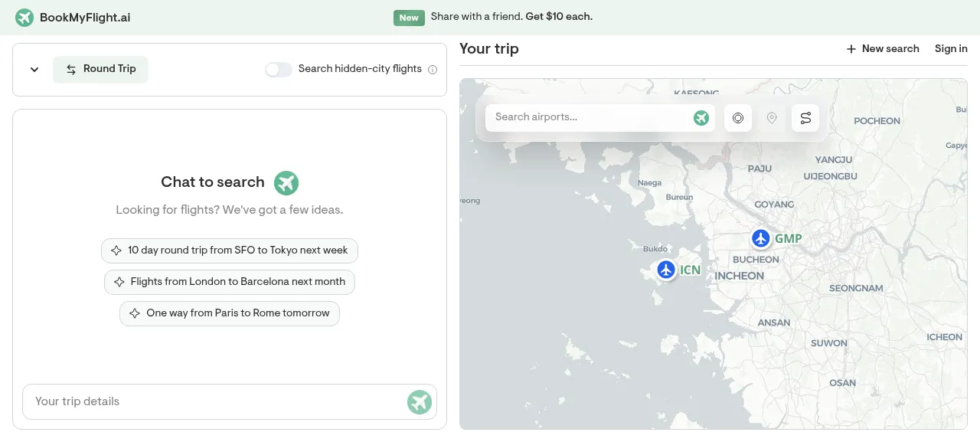
Task: Click the locate-me target icon on map
Action: (738, 118)
